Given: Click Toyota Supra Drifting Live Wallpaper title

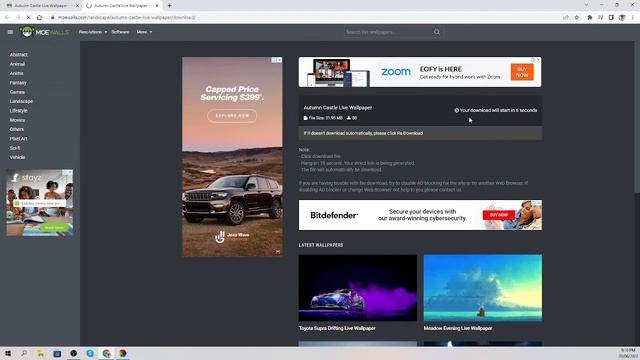Looking at the screenshot, I should (337, 328).
